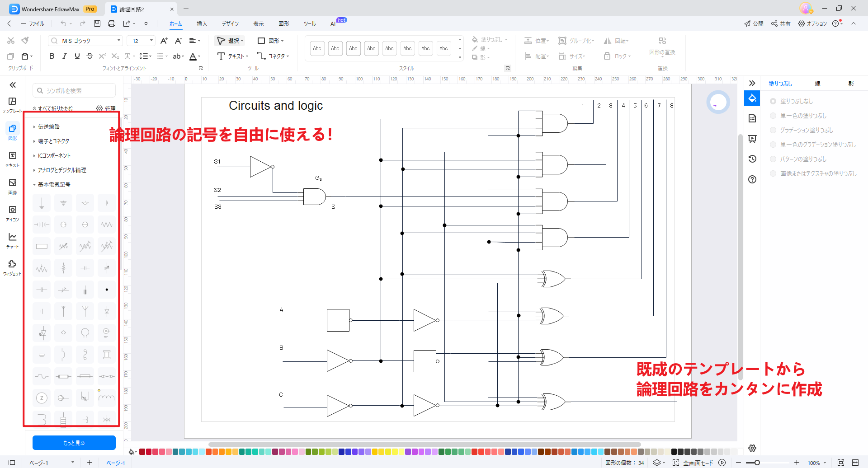The height and width of the screenshot is (468, 868).
Task: Click the eyedropper icon beside the color palette
Action: pyautogui.click(x=132, y=452)
